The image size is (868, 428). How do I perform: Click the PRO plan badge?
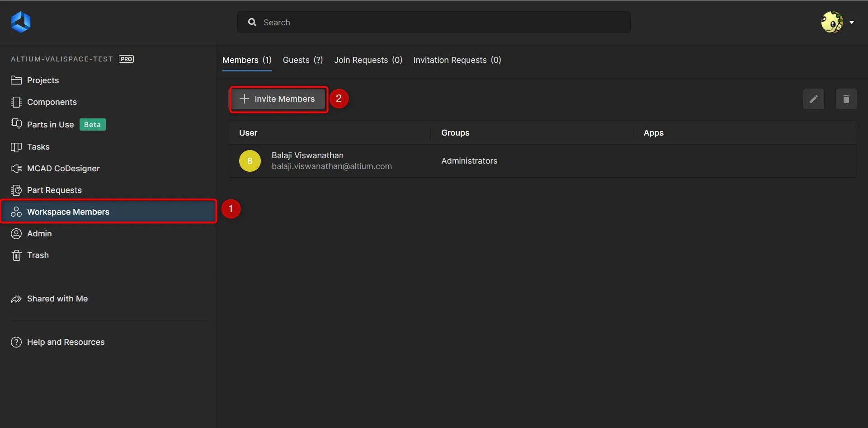[x=126, y=59]
